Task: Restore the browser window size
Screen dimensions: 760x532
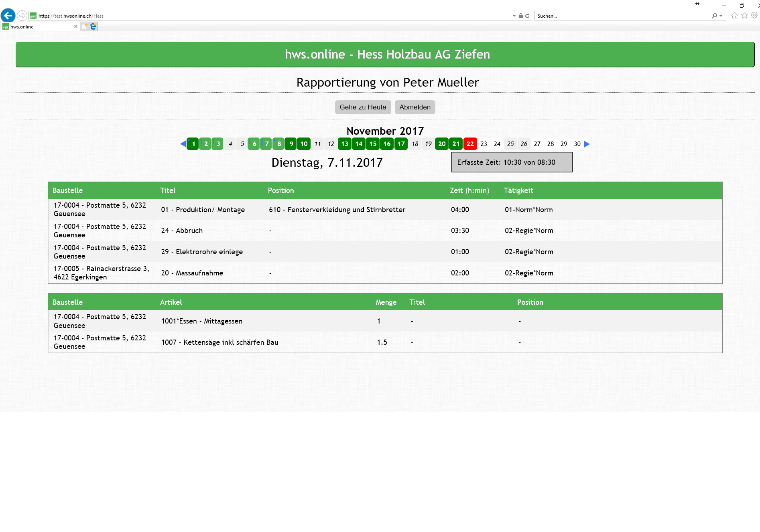Action: pos(742,6)
